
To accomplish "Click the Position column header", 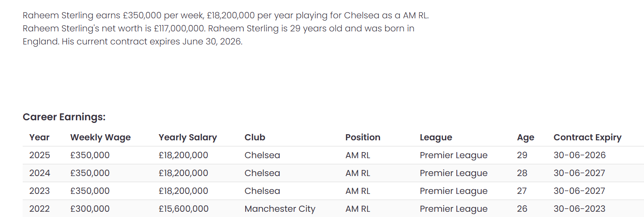I will pos(363,137).
